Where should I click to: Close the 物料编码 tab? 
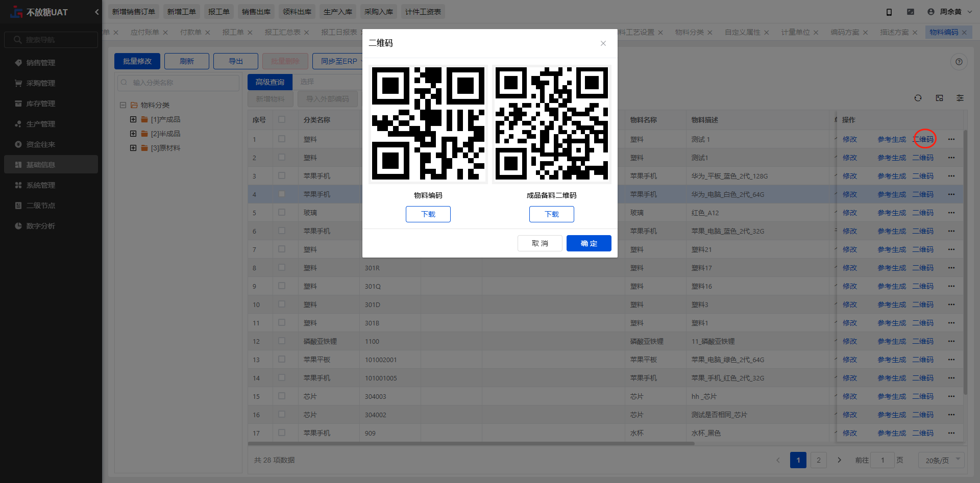point(964,32)
